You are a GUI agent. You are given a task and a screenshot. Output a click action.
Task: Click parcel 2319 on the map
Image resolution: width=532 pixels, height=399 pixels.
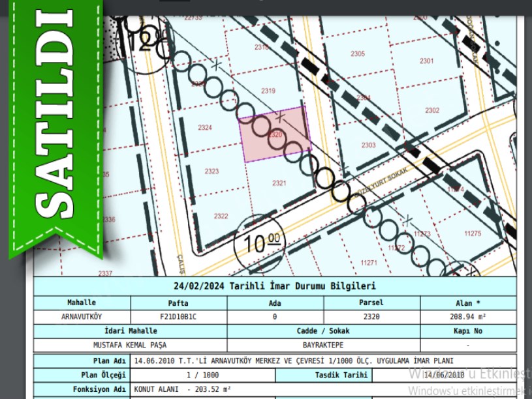coord(268,91)
